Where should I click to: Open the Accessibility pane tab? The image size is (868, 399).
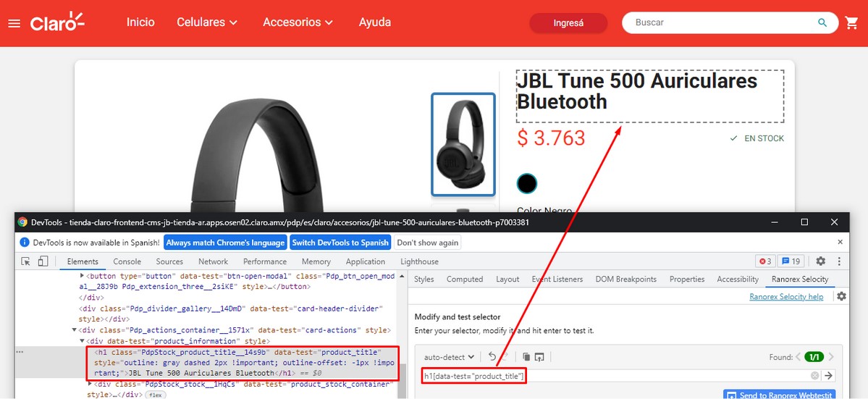pos(738,279)
